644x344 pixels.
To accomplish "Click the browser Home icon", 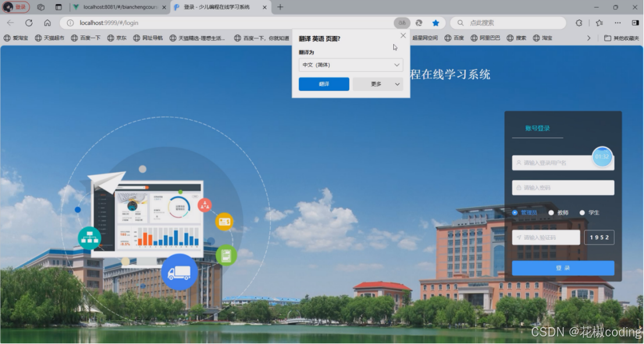I will pos(48,22).
